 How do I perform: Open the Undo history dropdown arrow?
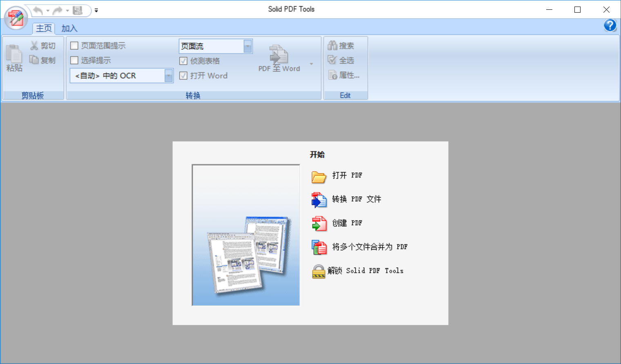point(48,11)
